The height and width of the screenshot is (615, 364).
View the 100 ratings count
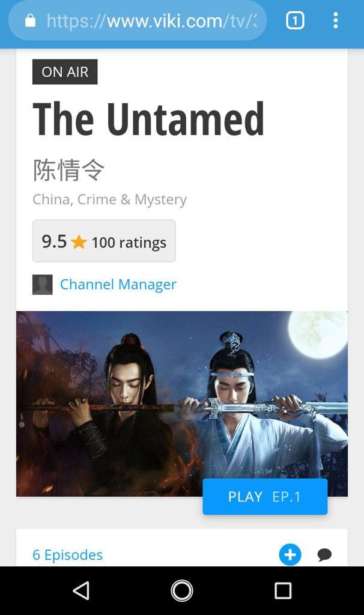coord(129,243)
